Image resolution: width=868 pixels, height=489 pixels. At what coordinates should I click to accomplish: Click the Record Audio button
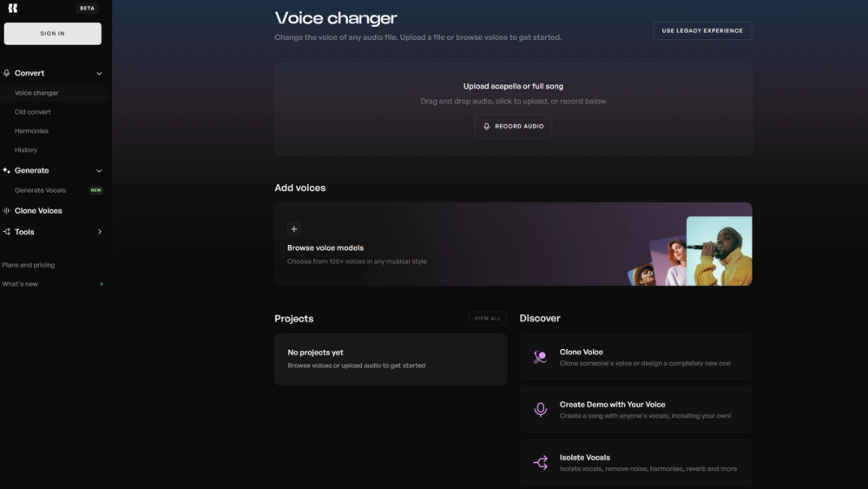point(513,126)
